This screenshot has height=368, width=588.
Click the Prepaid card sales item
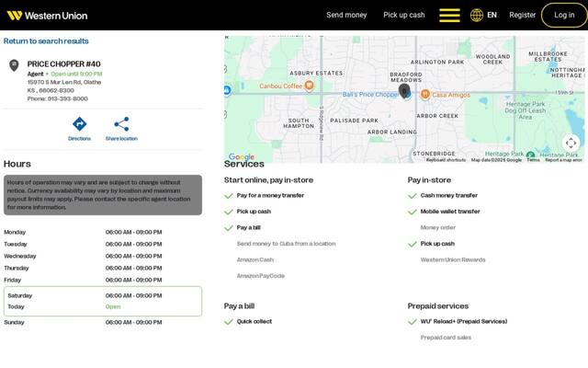(446, 338)
